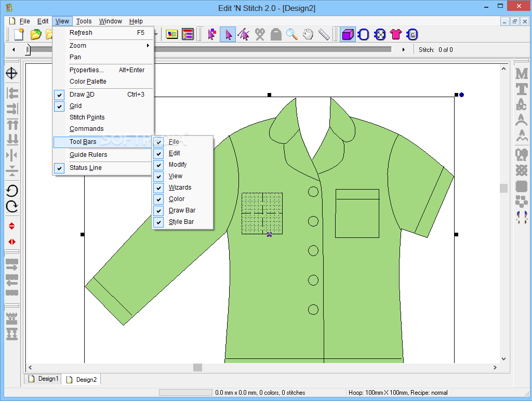Open the Tools menu
532x401 pixels.
(84, 21)
